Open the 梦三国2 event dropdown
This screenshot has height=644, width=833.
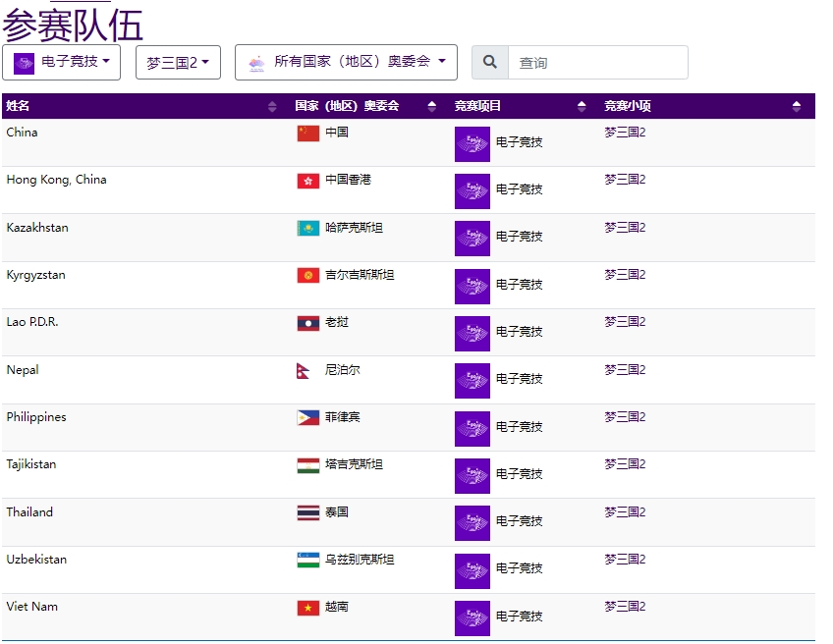[x=178, y=62]
